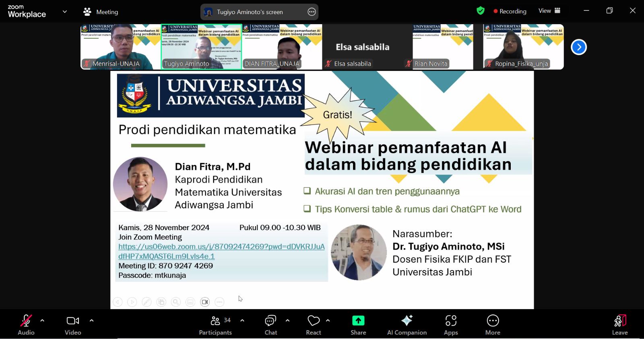Open the Apps button
Image resolution: width=644 pixels, height=339 pixels.
pos(451,325)
